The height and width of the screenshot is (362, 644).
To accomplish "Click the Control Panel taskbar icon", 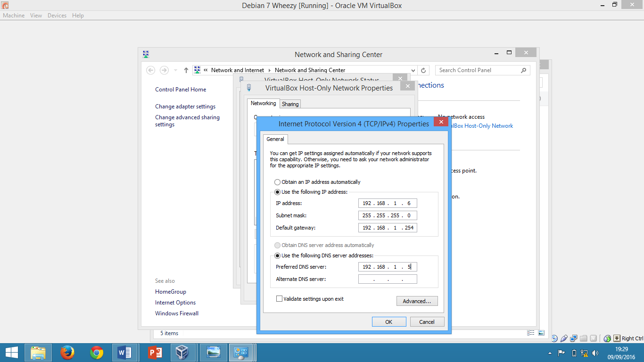I will point(242,353).
